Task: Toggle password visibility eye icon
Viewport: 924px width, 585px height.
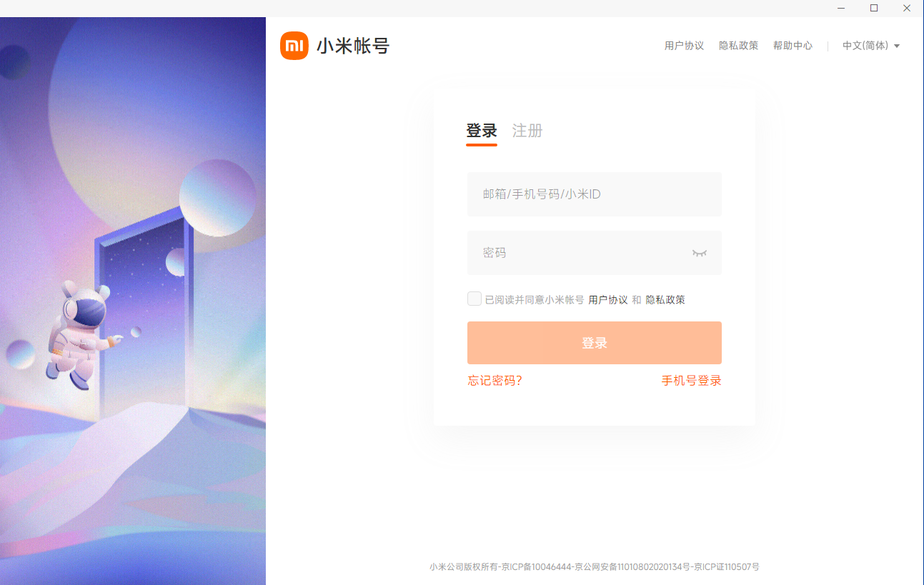Action: pos(699,253)
